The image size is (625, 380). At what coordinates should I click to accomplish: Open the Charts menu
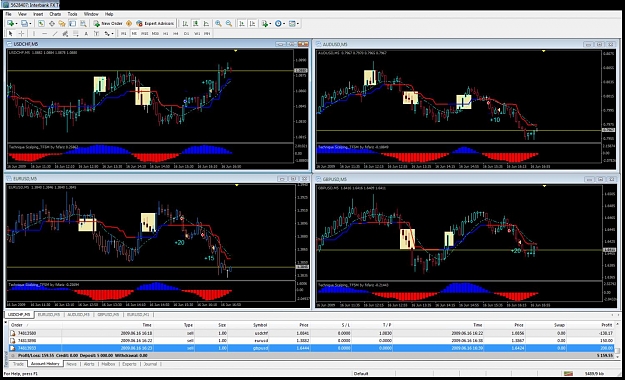55,14
